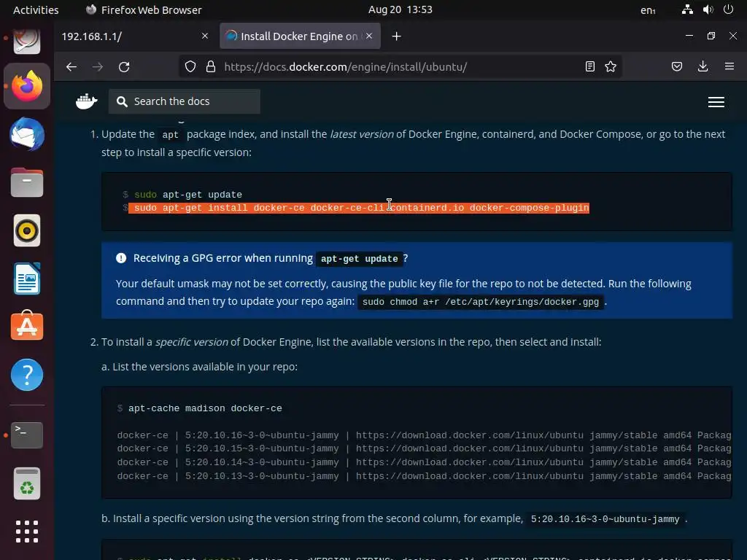Click the volume speaker icon
747x560 pixels.
708,9
